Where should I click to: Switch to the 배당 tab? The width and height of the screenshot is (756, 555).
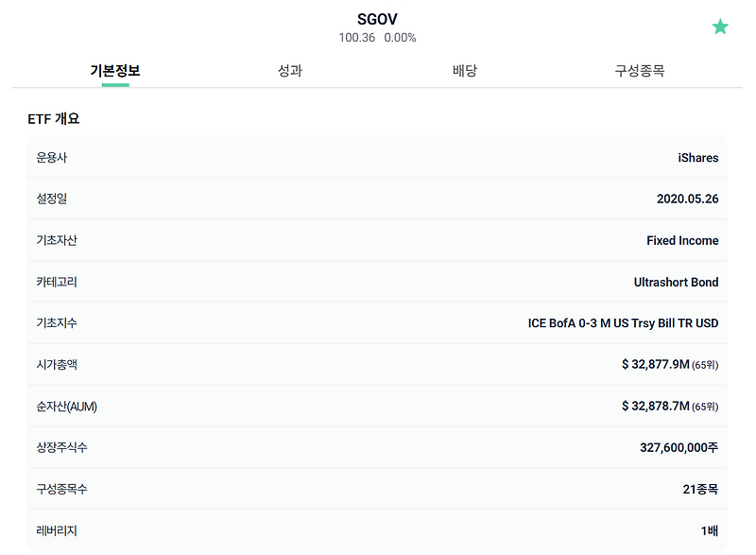(x=464, y=70)
